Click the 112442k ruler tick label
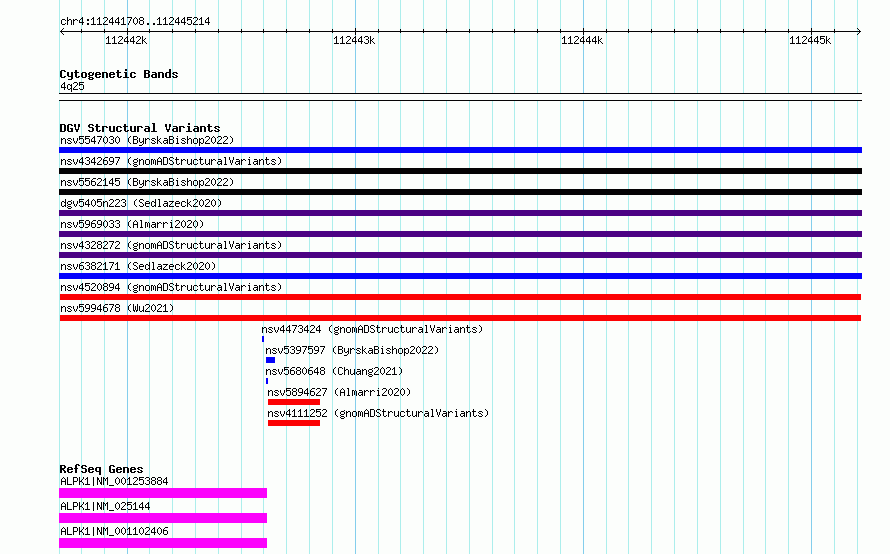890x554 pixels. point(126,40)
